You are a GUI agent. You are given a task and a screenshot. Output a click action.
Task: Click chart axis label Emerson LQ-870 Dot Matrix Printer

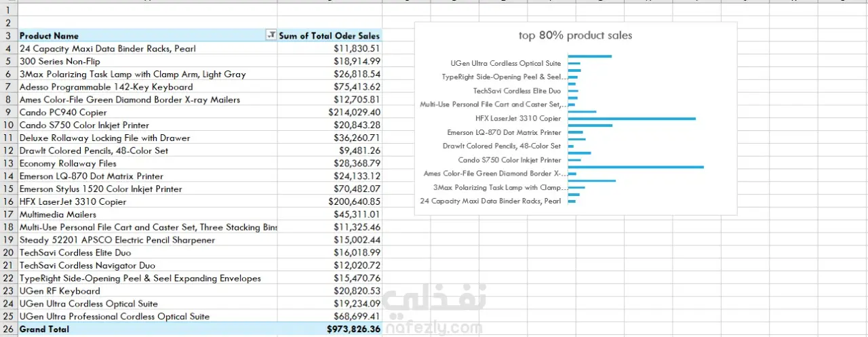(x=504, y=132)
